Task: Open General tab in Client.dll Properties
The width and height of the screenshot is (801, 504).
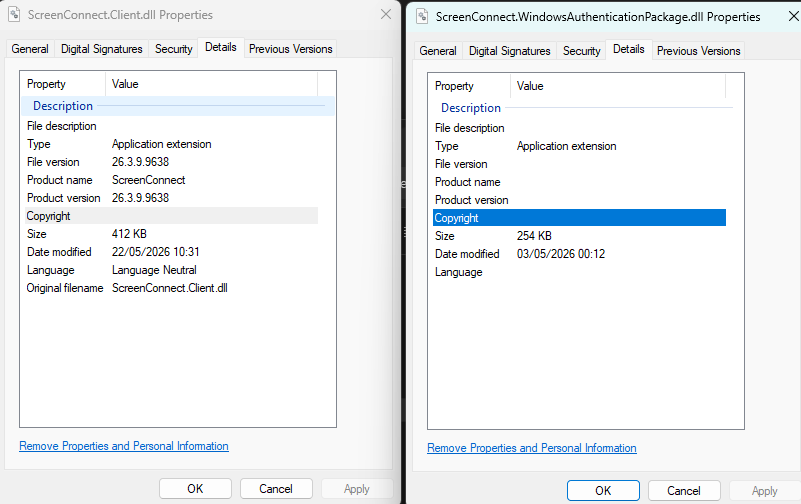Action: [x=30, y=49]
